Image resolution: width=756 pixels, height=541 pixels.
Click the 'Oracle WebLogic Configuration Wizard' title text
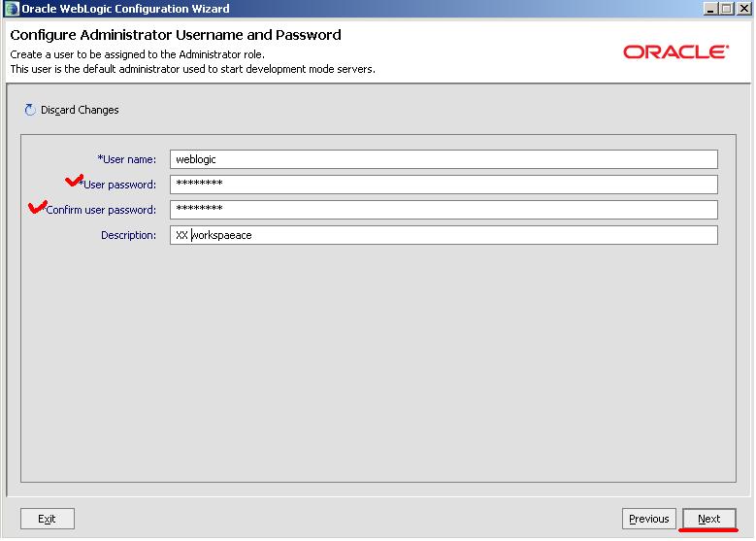pyautogui.click(x=125, y=9)
